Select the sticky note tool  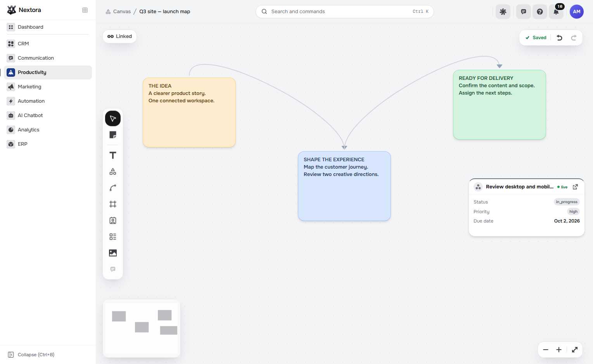pyautogui.click(x=113, y=135)
